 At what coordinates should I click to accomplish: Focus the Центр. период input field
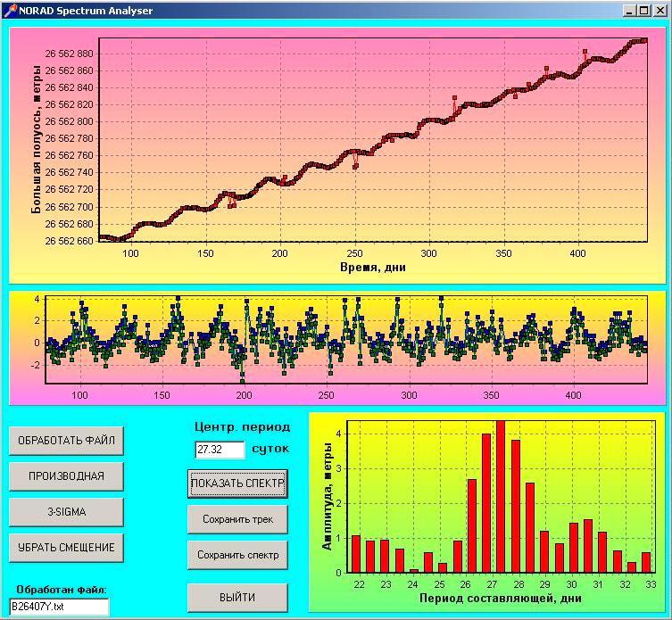(220, 450)
